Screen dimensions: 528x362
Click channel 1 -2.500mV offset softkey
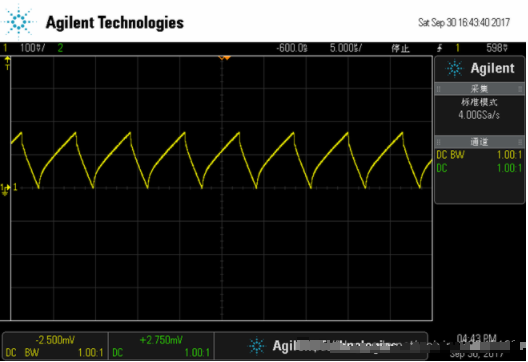[55, 346]
